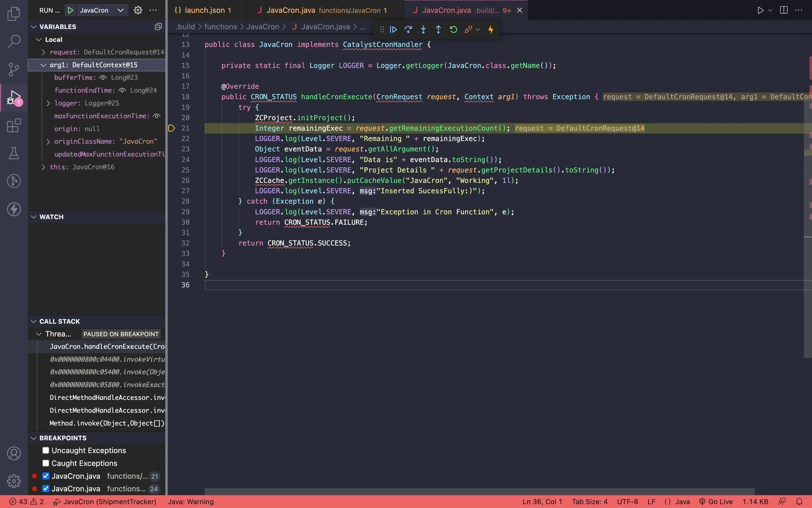Image resolution: width=812 pixels, height=508 pixels.
Task: Disable JavaCron.java breakpoint at line 24
Action: (x=46, y=488)
